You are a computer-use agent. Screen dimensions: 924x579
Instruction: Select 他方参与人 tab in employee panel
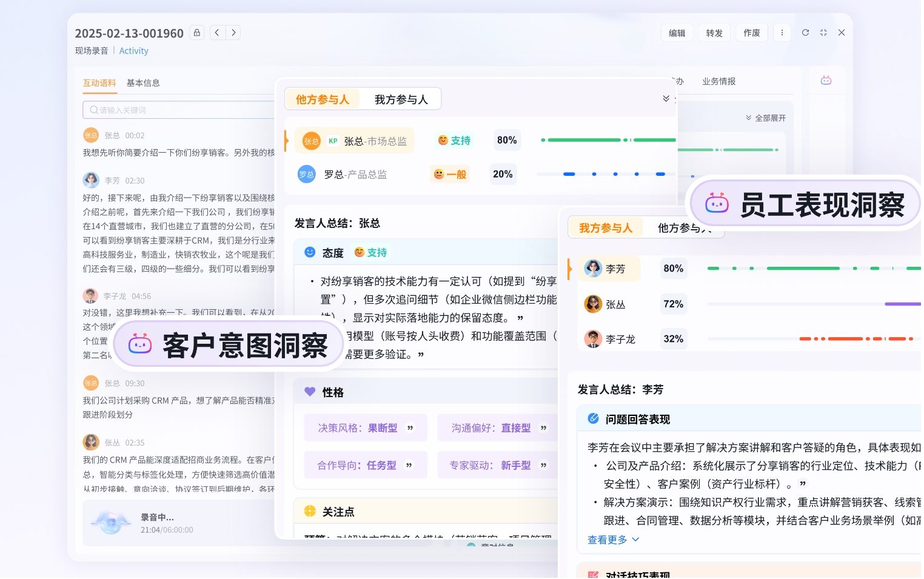[x=685, y=228]
